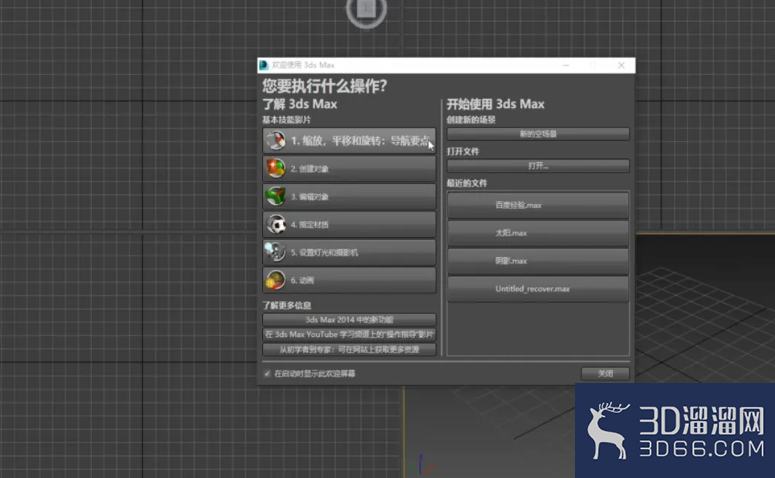
Task: Open tutorial 1 on zoom, pan and rotate navigation
Action: coord(349,141)
